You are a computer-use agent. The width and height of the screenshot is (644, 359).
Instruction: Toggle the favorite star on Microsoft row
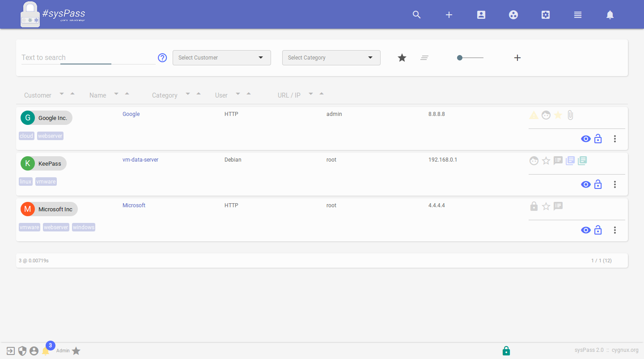tap(546, 206)
